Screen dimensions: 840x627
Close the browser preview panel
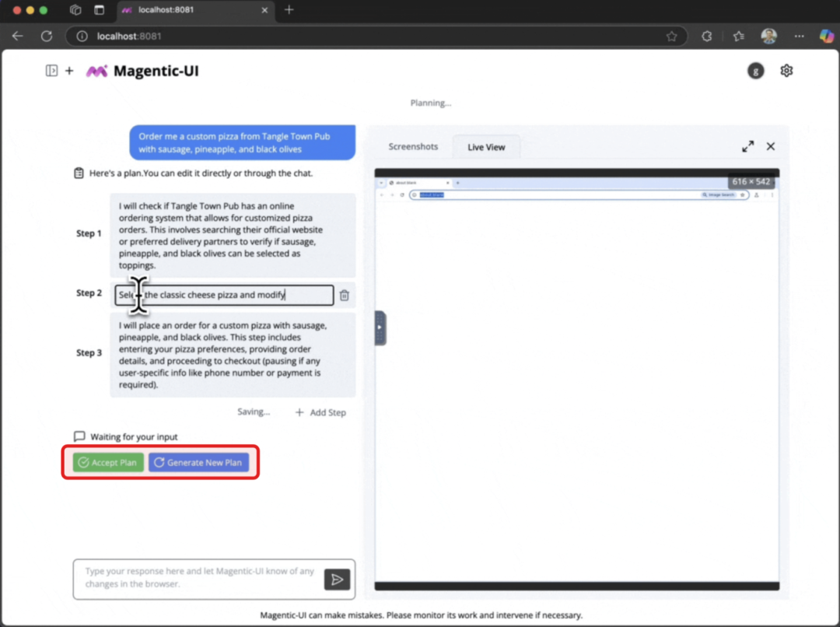[770, 146]
